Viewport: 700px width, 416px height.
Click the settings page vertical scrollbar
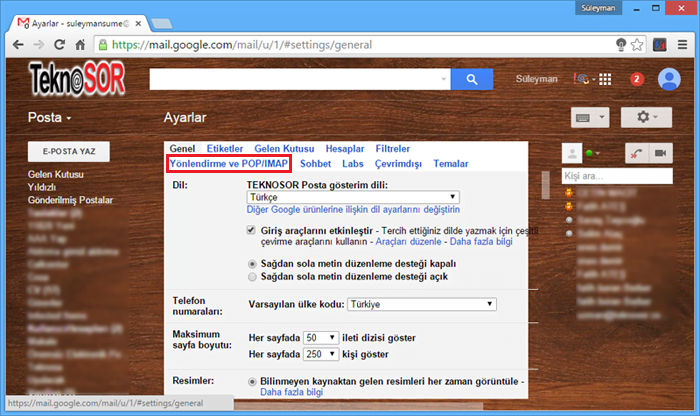click(545, 185)
